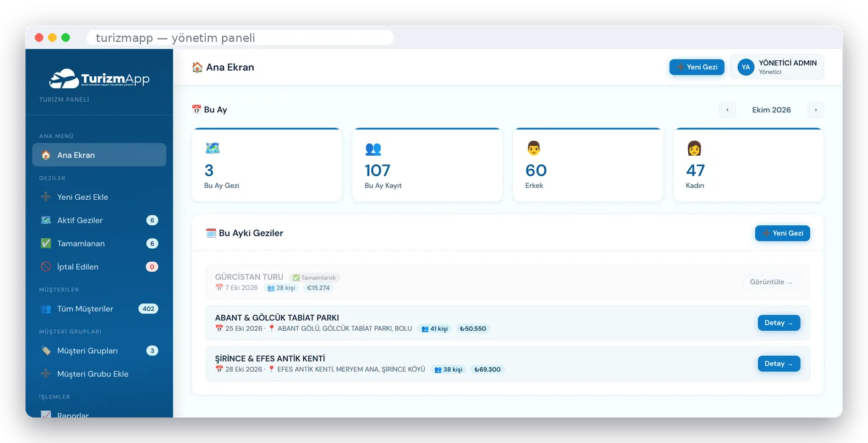The image size is (868, 443).
Task: Click the green checkmark icon for Tamamlanan
Action: 46,243
